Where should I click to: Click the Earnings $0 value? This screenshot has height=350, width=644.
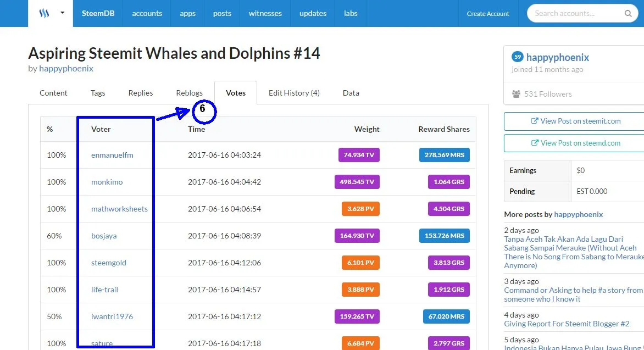[x=580, y=170]
